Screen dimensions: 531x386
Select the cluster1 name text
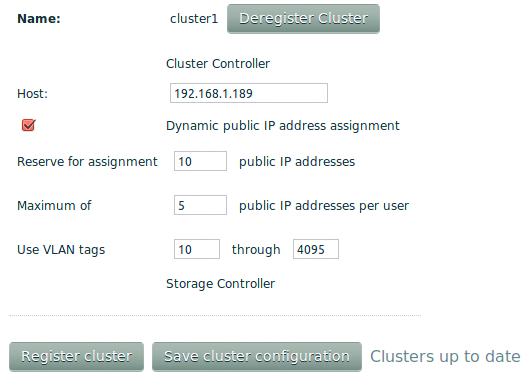coord(194,19)
